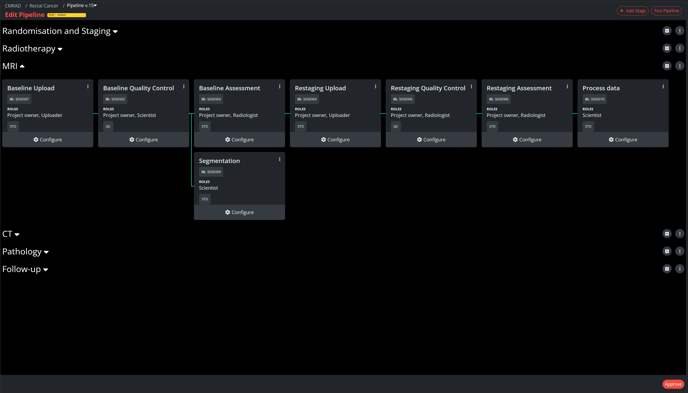Configure the Segmentation stage
688x393 pixels.
pyautogui.click(x=240, y=212)
